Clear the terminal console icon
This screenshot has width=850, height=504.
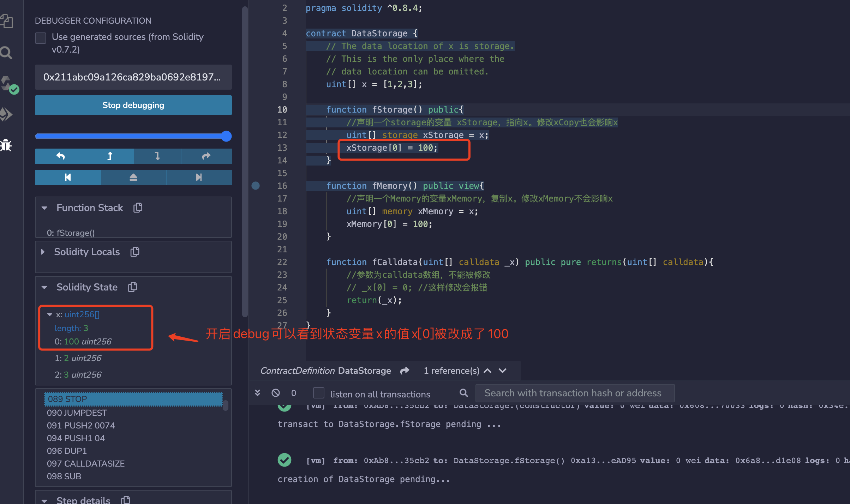(x=276, y=393)
